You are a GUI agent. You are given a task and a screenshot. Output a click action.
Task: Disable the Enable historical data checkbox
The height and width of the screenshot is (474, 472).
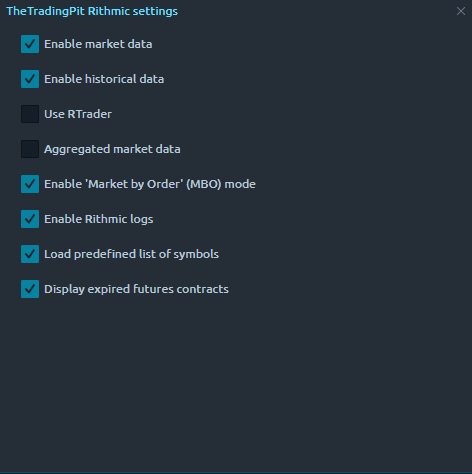click(30, 79)
